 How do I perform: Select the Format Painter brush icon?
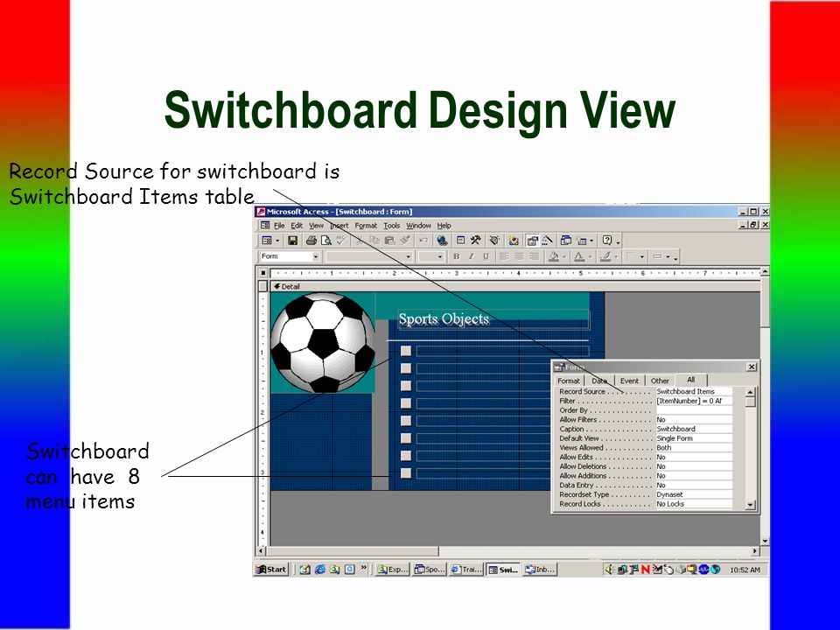pyautogui.click(x=404, y=241)
